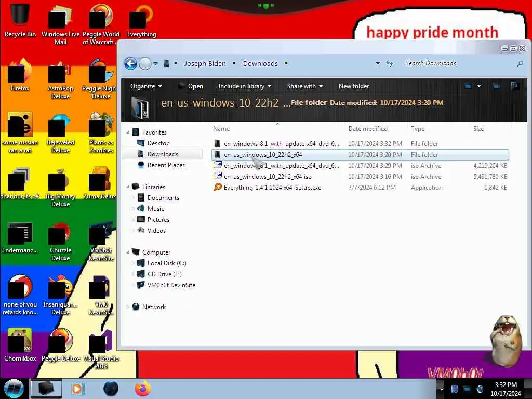The height and width of the screenshot is (399, 532).
Task: Open Local Disk (C:)
Action: click(167, 263)
